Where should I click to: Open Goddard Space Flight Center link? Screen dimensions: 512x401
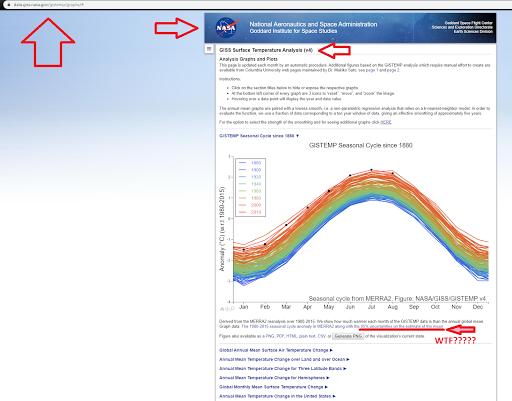point(468,23)
